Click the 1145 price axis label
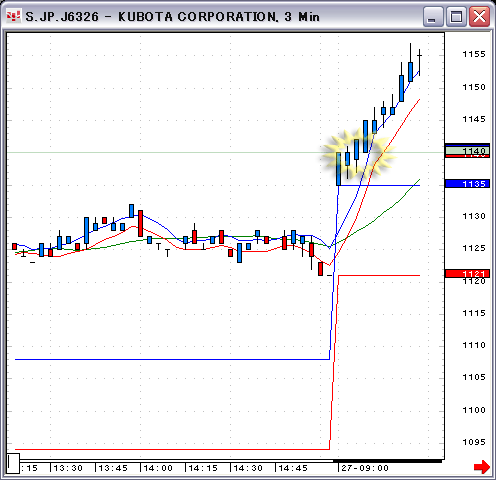 coord(474,119)
